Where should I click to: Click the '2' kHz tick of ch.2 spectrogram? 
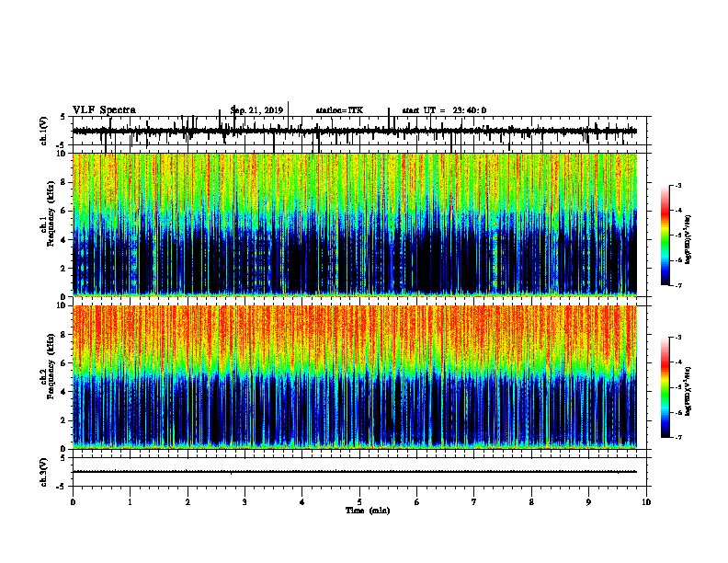coord(64,420)
